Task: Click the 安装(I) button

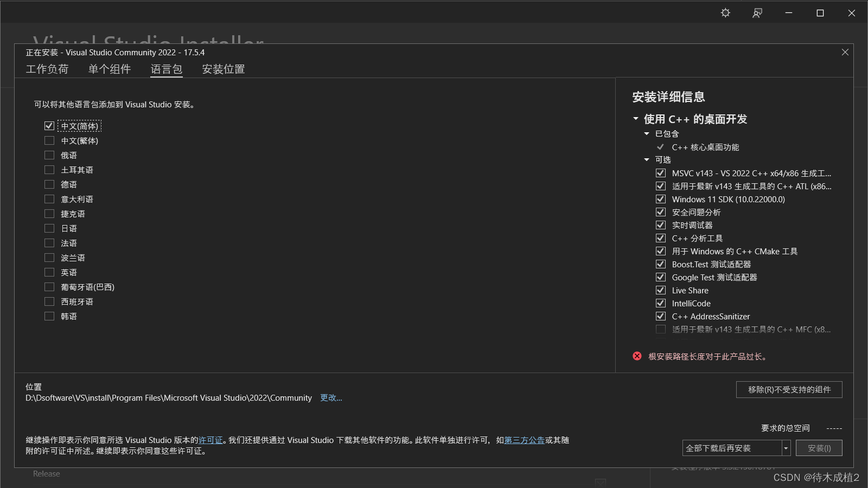Action: point(819,448)
